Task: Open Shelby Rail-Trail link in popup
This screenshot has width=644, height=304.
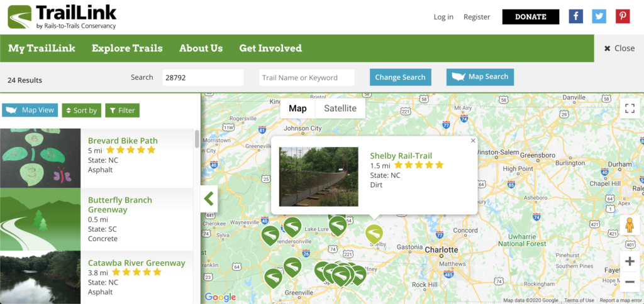Action: pyautogui.click(x=401, y=156)
